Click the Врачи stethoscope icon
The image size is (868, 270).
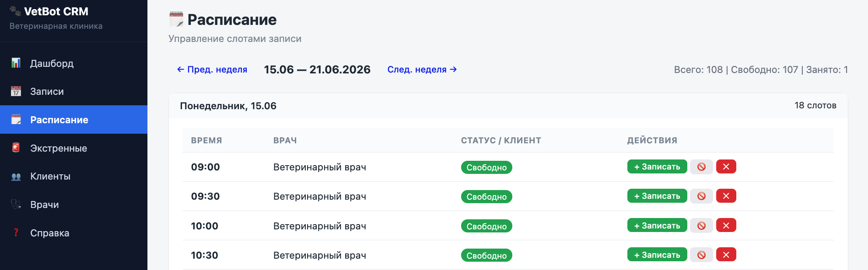[16, 204]
